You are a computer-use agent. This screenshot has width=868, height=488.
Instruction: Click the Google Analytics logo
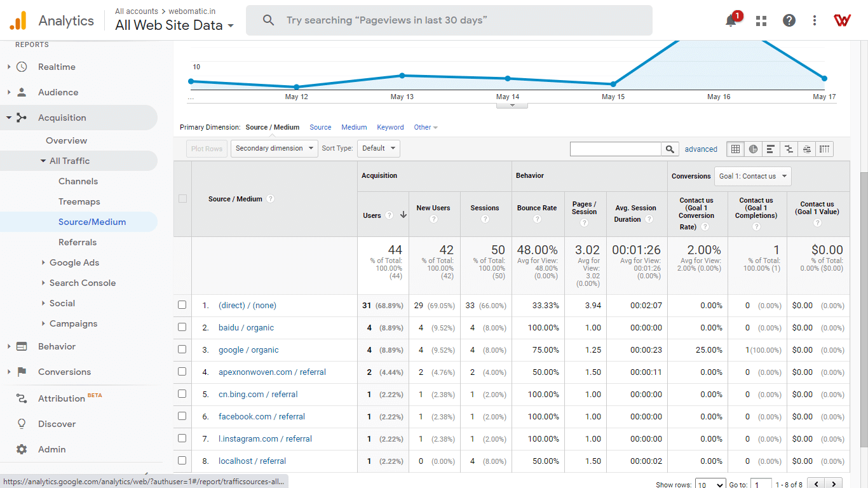coord(18,21)
